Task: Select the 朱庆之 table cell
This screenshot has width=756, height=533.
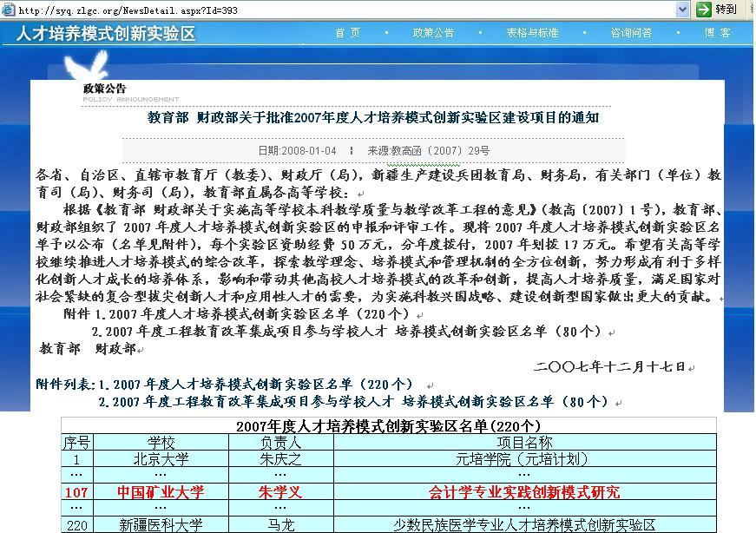Action: coord(280,458)
